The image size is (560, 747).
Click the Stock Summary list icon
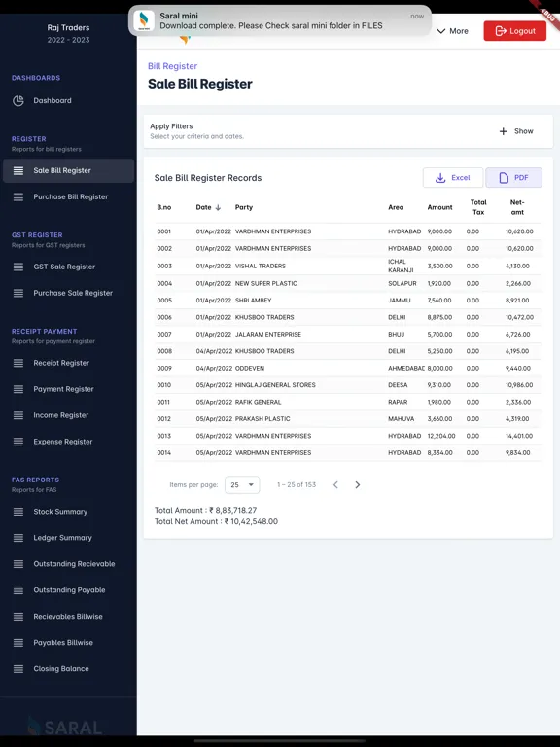(x=18, y=512)
